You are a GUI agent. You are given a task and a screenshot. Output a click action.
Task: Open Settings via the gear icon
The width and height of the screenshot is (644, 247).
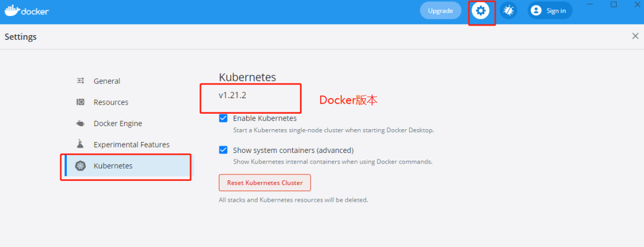(x=481, y=11)
